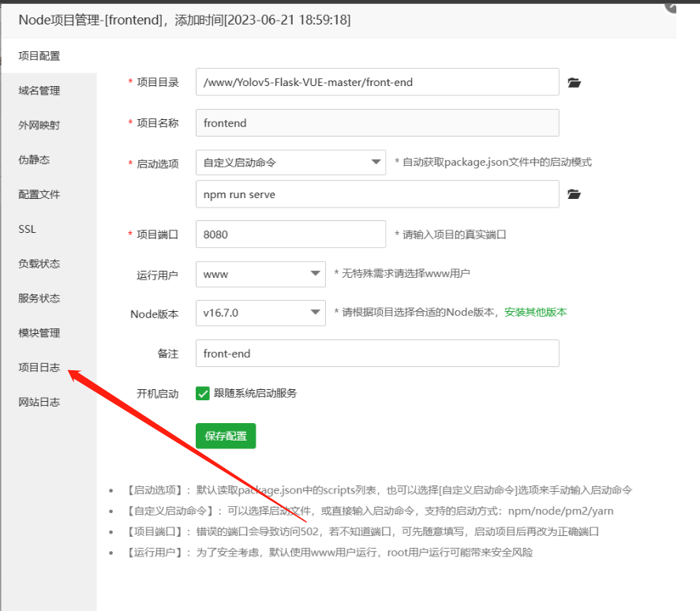Screen dimensions: 700x611
Task: Click the 备注 field containing front-end
Action: (x=377, y=354)
